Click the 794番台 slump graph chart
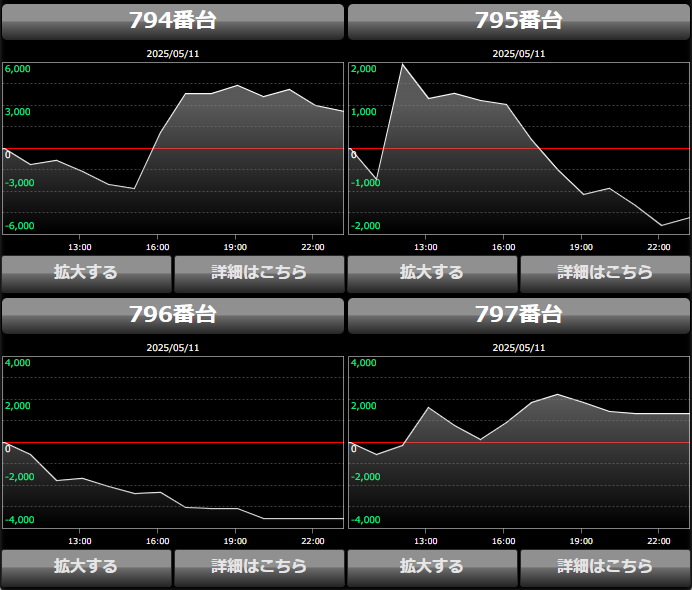This screenshot has width=692, height=590. [173, 148]
